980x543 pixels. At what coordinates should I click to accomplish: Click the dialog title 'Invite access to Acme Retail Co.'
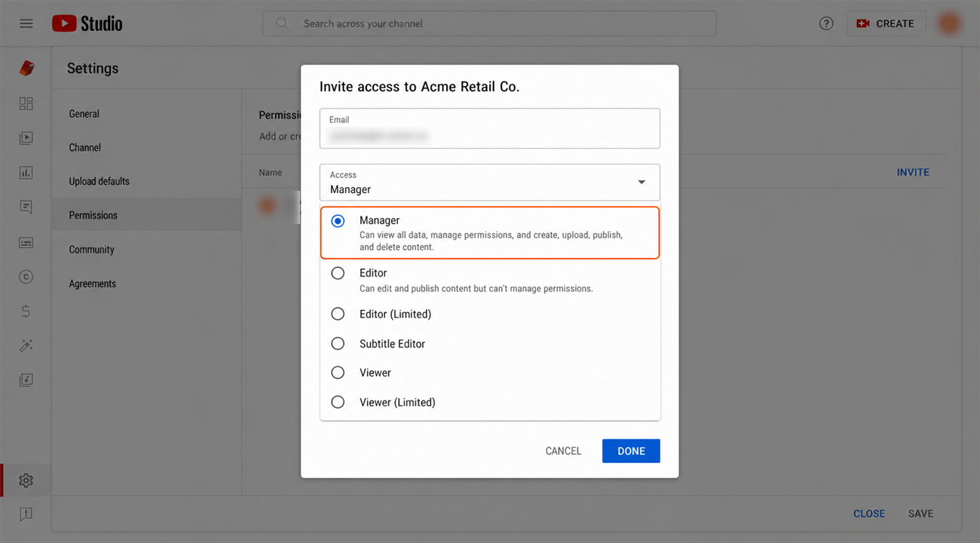(419, 87)
